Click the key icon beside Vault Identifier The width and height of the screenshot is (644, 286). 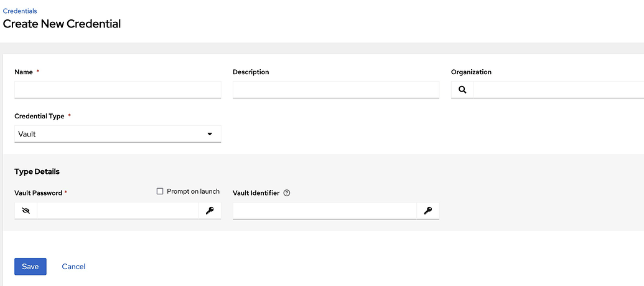tap(428, 211)
